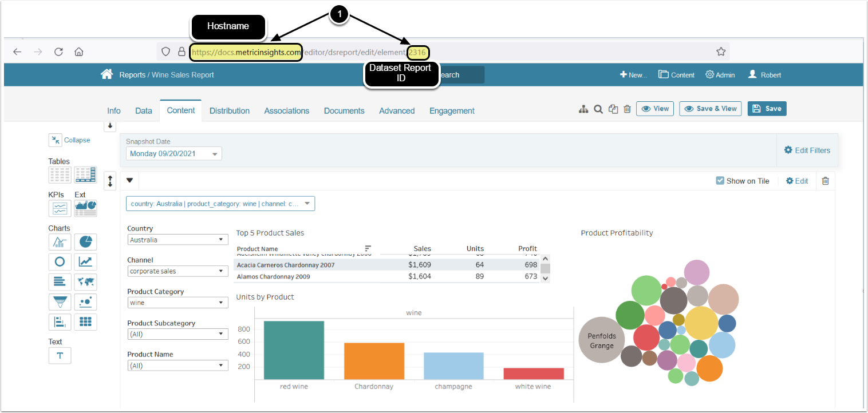The width and height of the screenshot is (868, 413).
Task: Open the Associations tab
Action: tap(286, 111)
